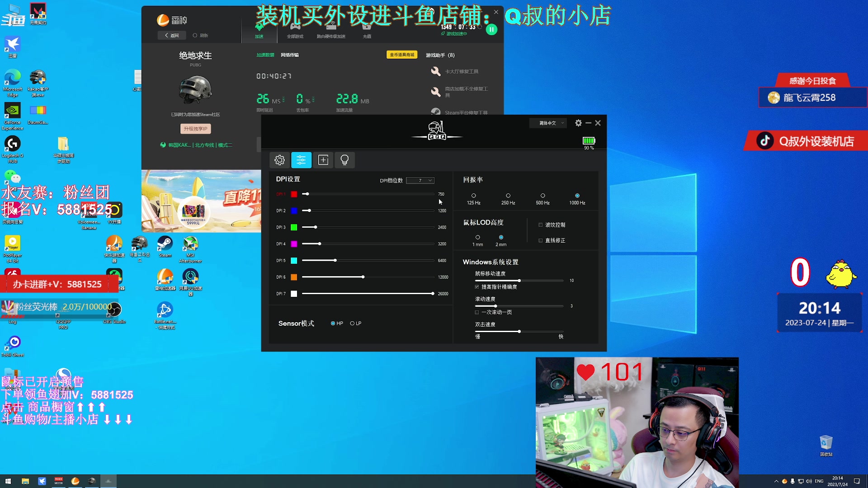This screenshot has height=488, width=868.
Task: Click the 双击速度 slider handle
Action: pos(519,331)
